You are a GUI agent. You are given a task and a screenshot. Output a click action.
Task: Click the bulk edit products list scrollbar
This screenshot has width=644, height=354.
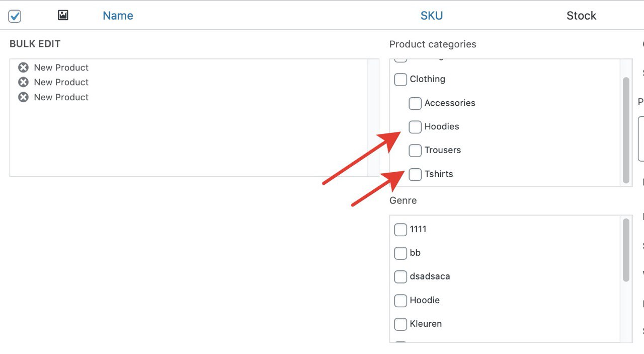(373, 118)
